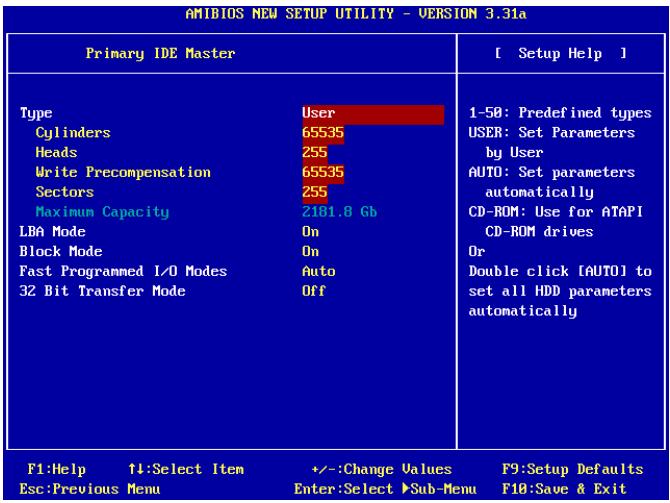This screenshot has height=503, width=670.
Task: Click the LBA Mode label
Action: click(x=53, y=232)
